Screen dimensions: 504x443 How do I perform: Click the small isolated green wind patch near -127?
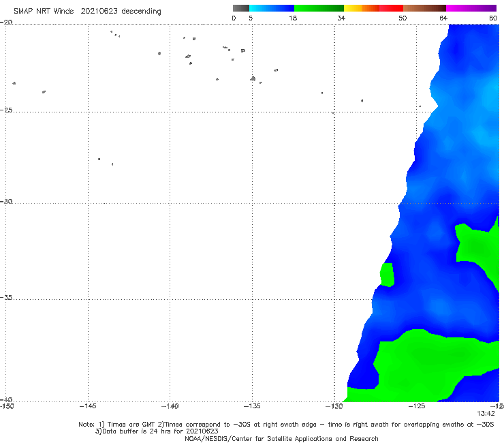pos(387,275)
